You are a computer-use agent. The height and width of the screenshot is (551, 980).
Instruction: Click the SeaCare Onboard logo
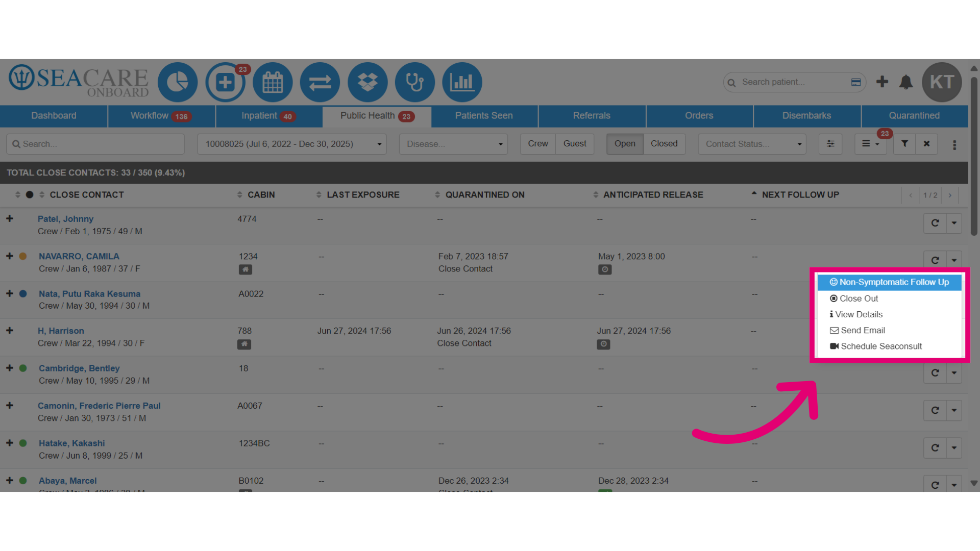(79, 81)
